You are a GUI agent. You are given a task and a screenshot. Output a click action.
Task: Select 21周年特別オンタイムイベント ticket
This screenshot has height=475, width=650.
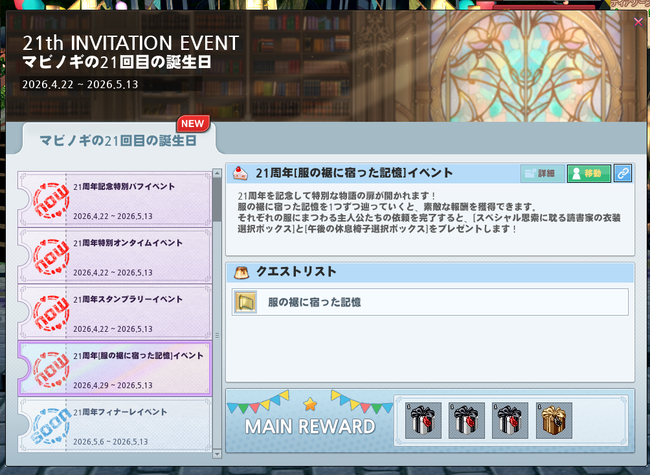coord(115,256)
